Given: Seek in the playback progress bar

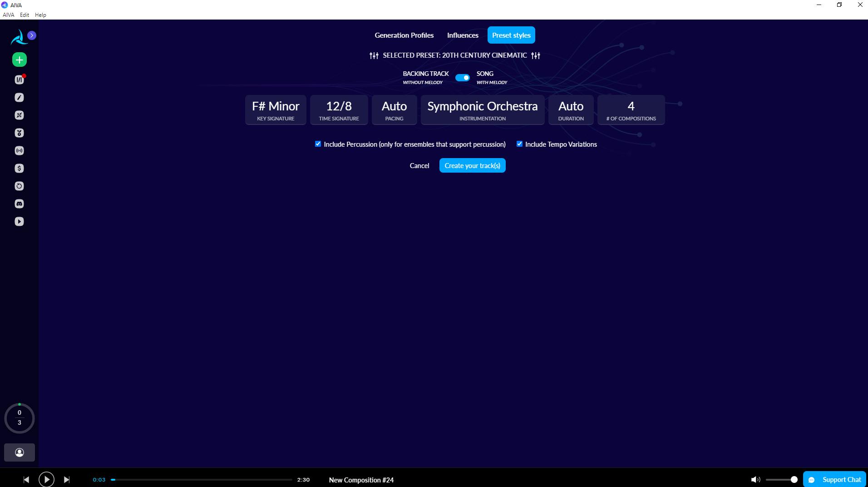Looking at the screenshot, I should (202, 480).
